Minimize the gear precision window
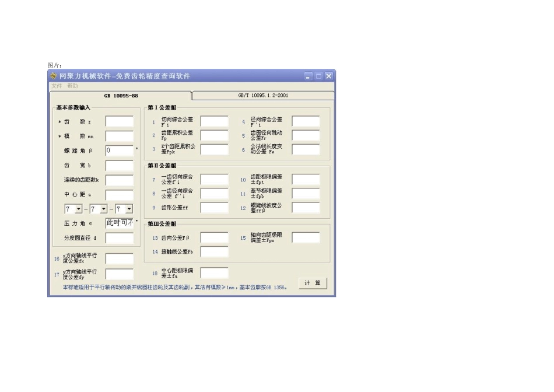 (308, 76)
